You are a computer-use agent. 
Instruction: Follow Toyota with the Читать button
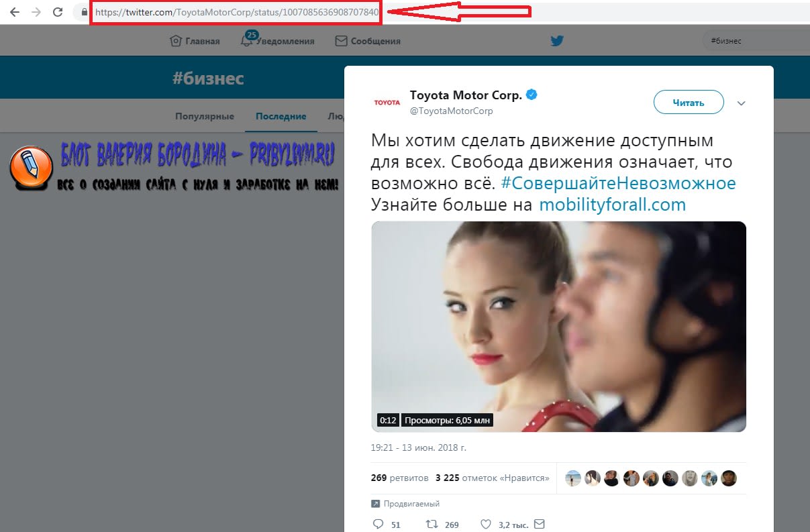point(689,103)
